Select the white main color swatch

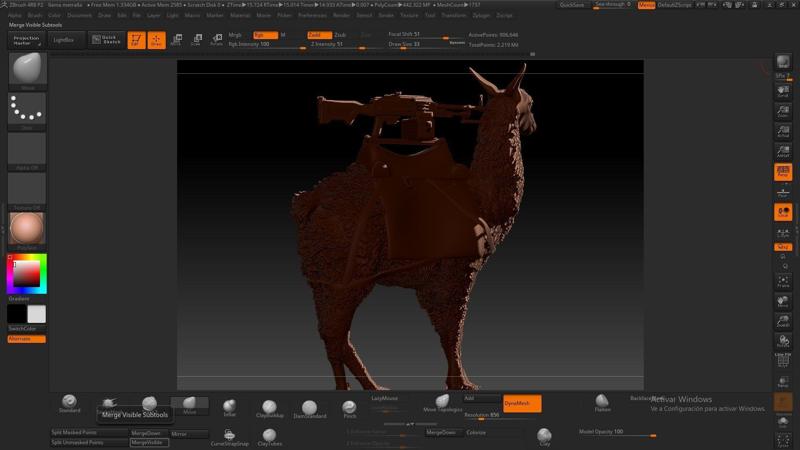pos(36,314)
